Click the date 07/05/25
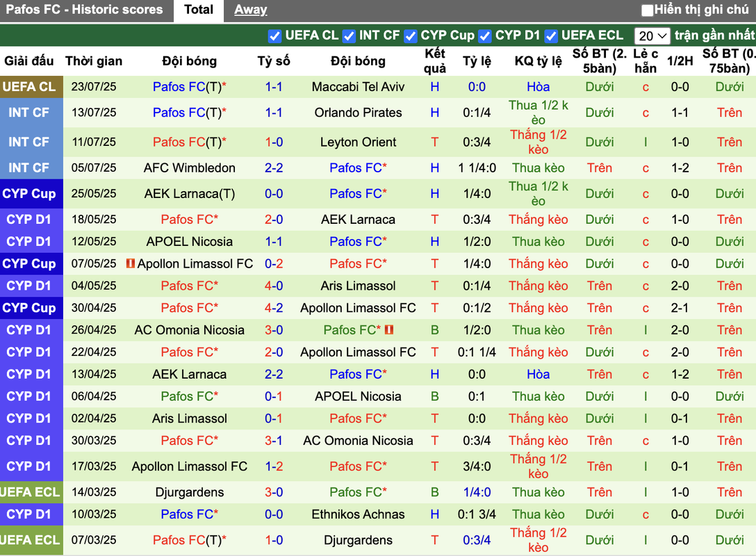756x556 pixels. [94, 264]
